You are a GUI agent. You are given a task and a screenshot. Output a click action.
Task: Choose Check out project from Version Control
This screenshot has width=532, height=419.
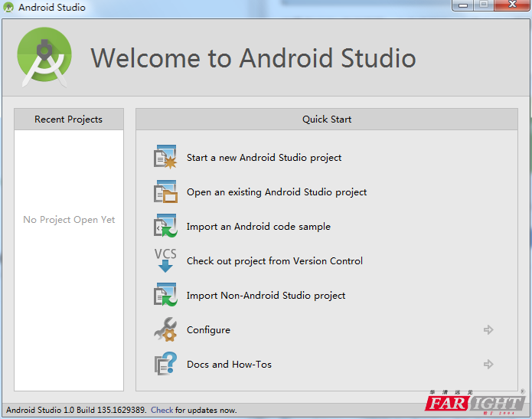click(x=275, y=261)
